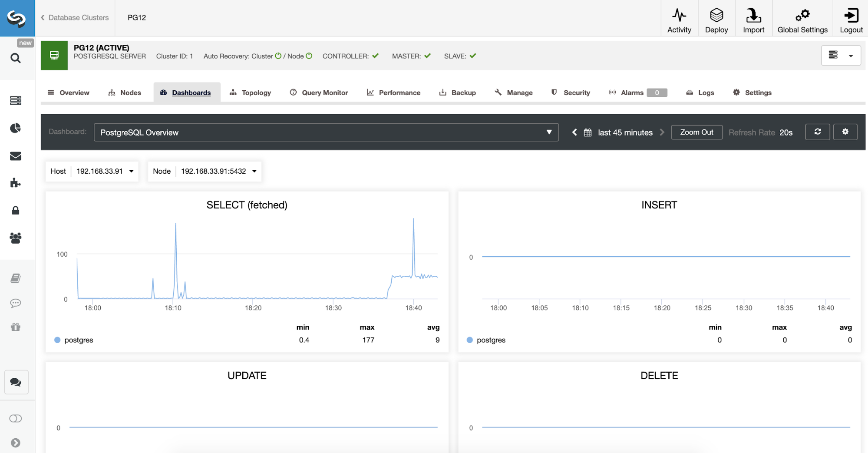
Task: Open the Host 192.168.33.91 dropdown
Action: 92,171
